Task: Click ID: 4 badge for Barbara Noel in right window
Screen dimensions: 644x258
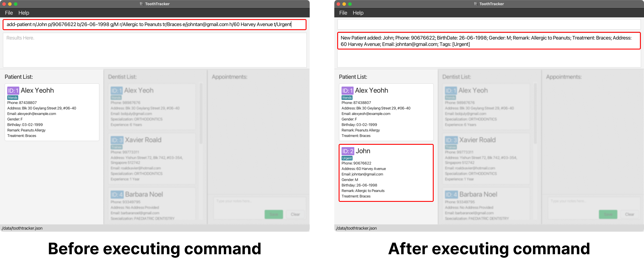Action: 451,195
